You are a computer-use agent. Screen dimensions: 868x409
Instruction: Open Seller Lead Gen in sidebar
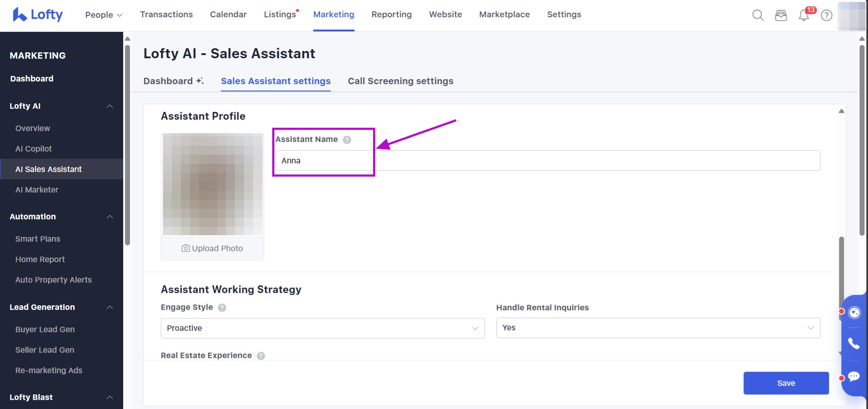45,350
